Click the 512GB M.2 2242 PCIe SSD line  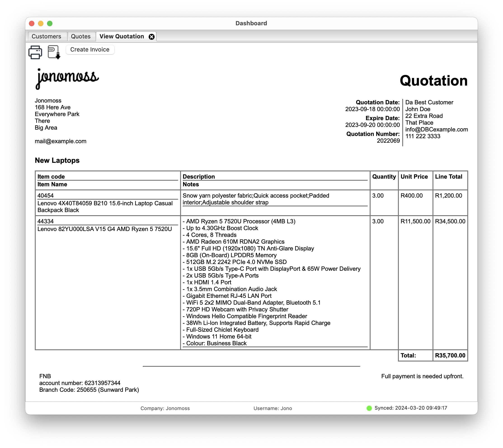pos(235,262)
